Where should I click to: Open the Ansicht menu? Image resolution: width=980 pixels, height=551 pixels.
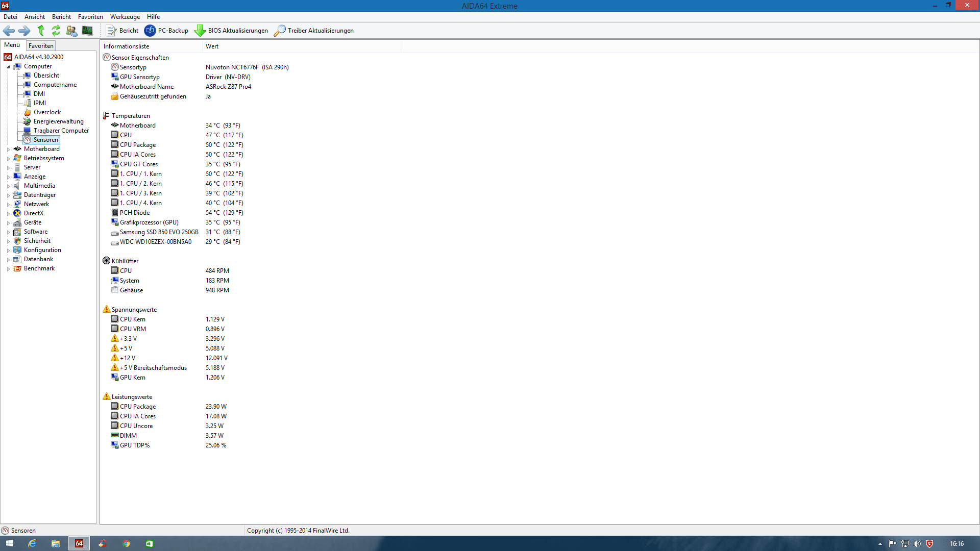pos(35,17)
